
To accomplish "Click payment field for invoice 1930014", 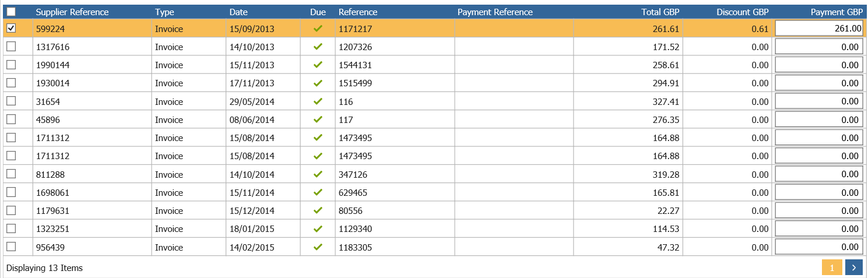I will coord(818,83).
